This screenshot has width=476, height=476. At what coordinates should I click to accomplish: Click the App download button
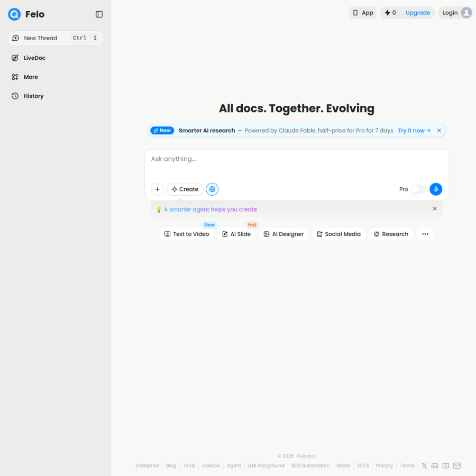tap(362, 13)
